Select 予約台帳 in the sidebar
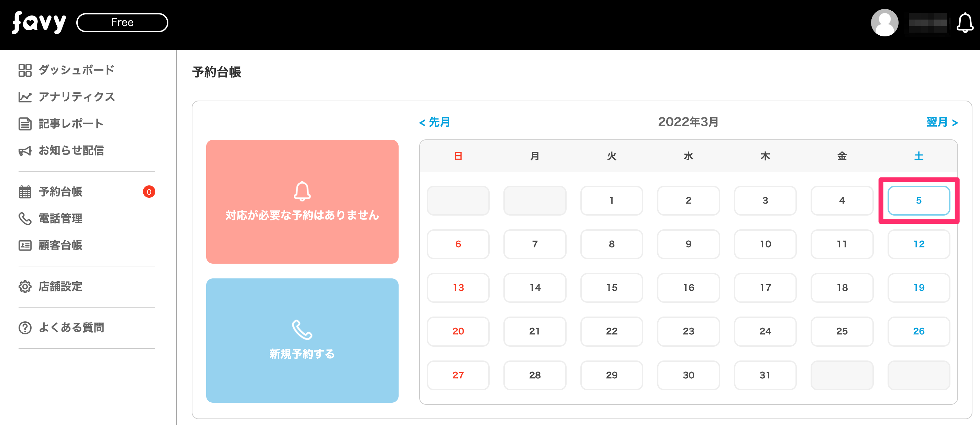This screenshot has width=980, height=425. [60, 192]
